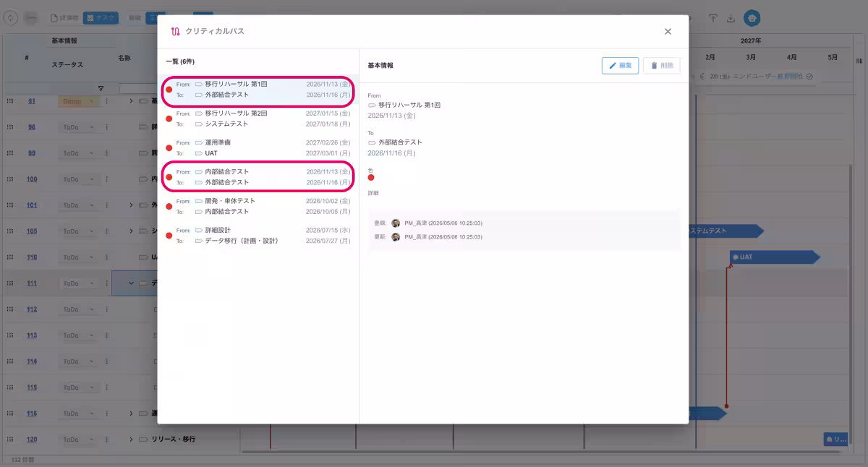Open kebab menu of row 61
The image size is (868, 467).
coord(106,101)
